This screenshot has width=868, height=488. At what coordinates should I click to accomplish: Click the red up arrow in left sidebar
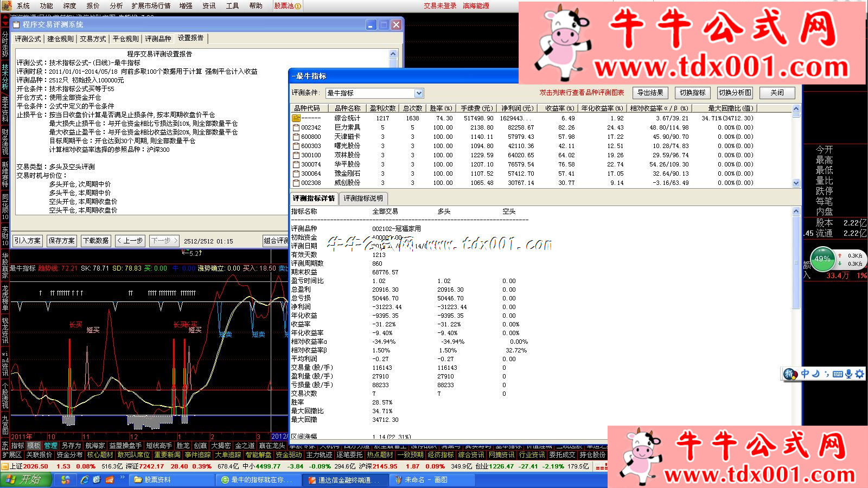pos(5,17)
